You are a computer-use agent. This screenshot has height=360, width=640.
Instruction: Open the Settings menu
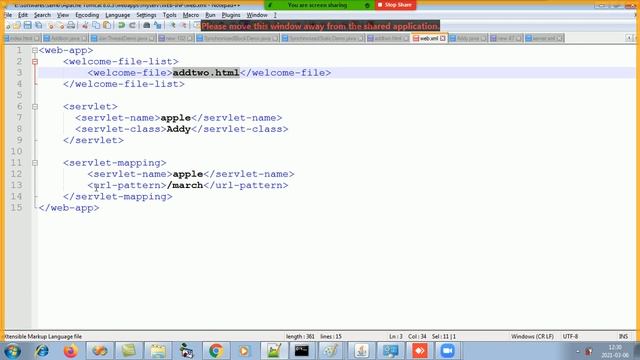(146, 15)
